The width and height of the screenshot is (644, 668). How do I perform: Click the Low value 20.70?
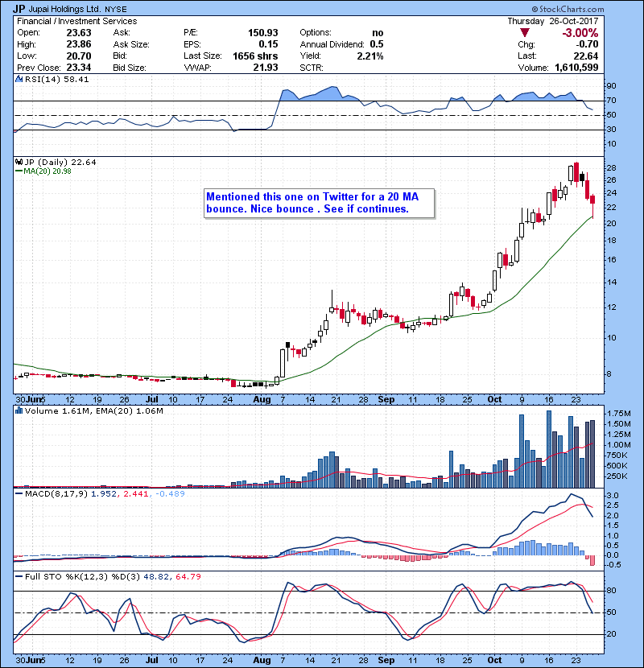(x=79, y=56)
